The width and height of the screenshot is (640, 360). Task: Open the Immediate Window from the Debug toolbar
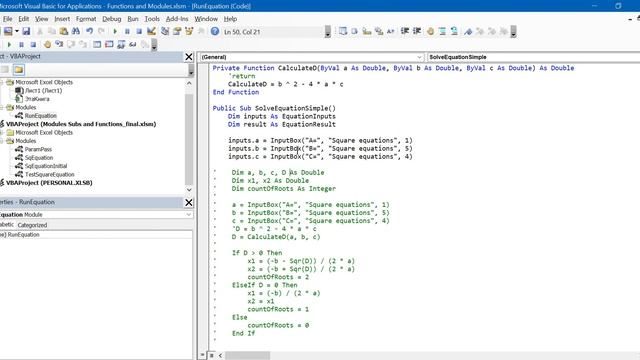(x=109, y=44)
